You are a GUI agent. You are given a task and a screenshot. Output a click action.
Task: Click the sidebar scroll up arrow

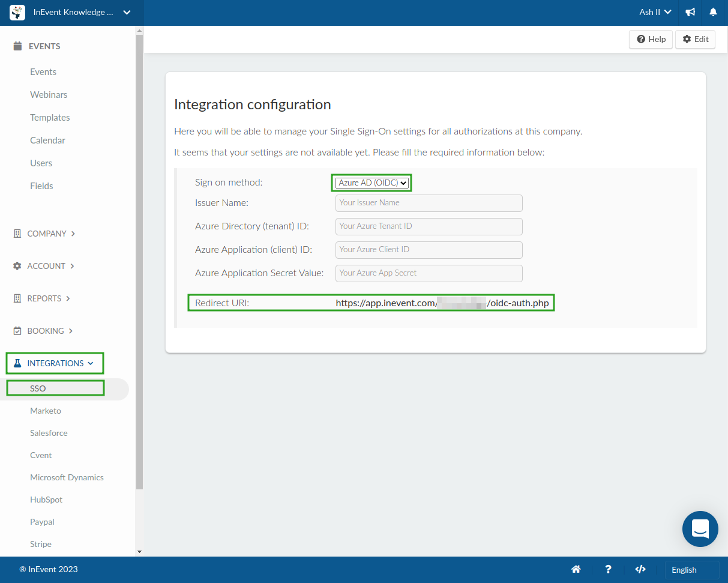[x=139, y=29]
